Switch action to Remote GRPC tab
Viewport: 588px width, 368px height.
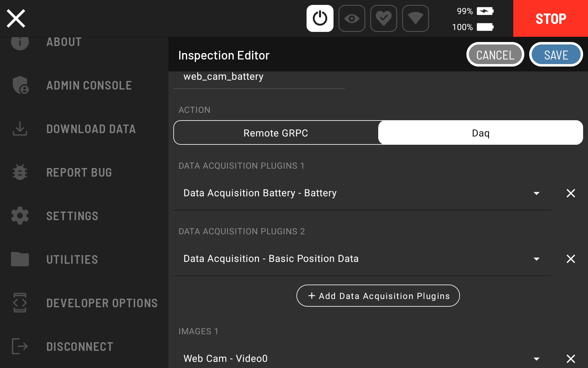pos(276,133)
